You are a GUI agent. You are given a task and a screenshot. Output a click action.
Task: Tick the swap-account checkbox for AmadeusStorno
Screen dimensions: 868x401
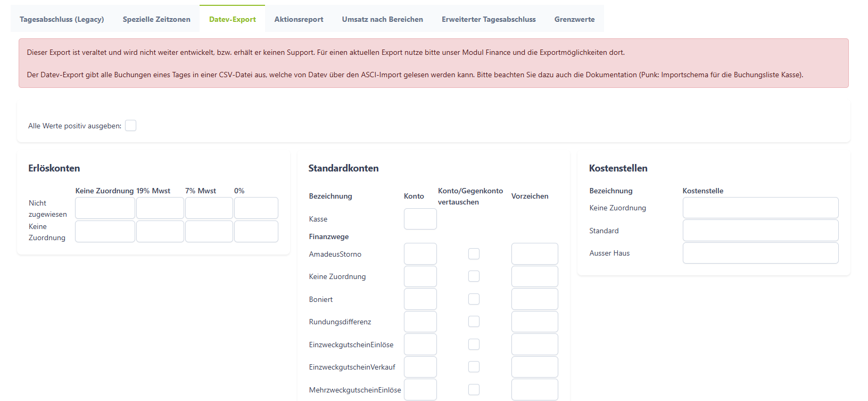tap(474, 254)
